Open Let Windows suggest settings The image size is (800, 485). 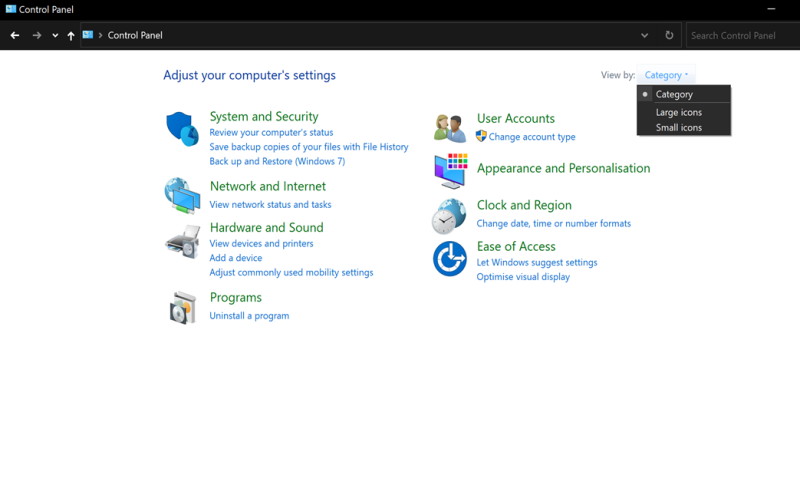pos(537,263)
